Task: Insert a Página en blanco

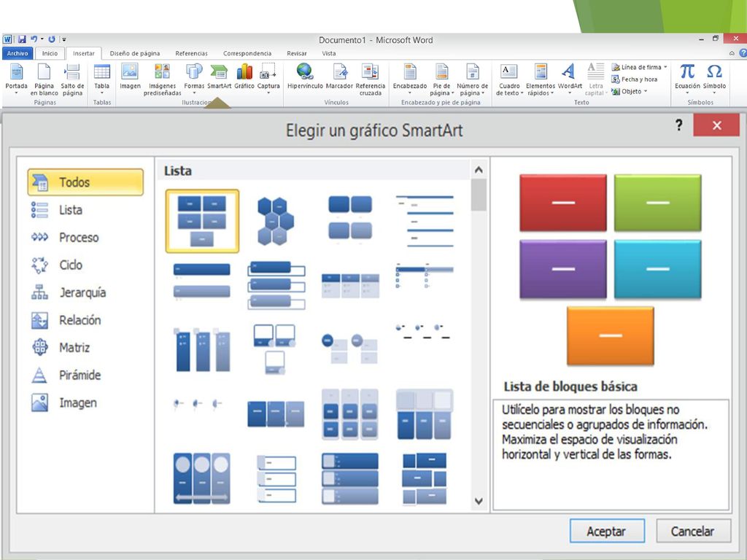Action: tap(44, 79)
